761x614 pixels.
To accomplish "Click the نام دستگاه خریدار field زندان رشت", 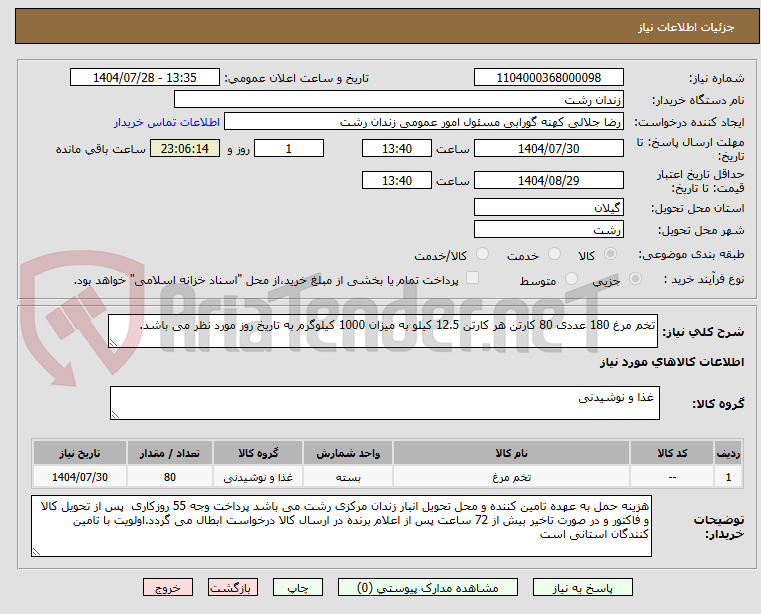I will click(398, 100).
